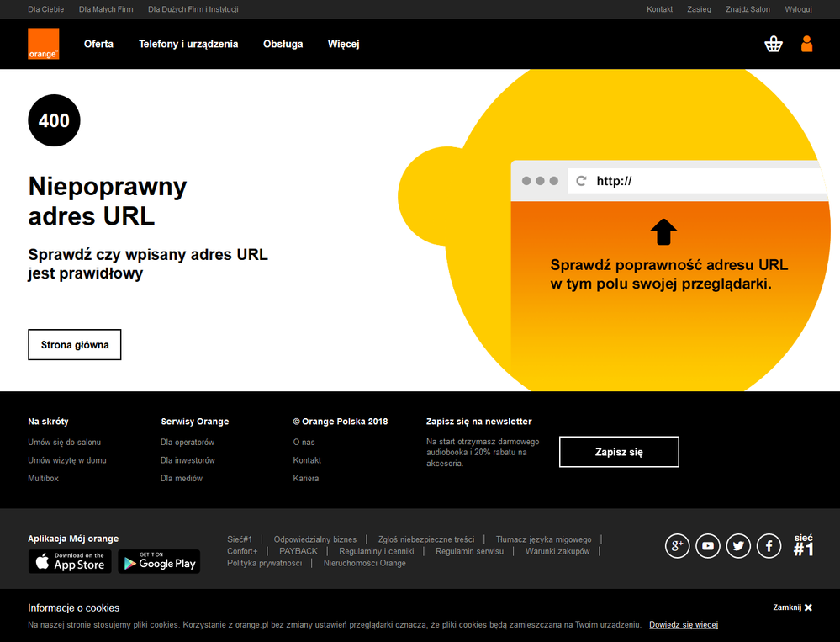Open Orange's YouTube channel icon
The height and width of the screenshot is (642, 840).
[x=707, y=545]
